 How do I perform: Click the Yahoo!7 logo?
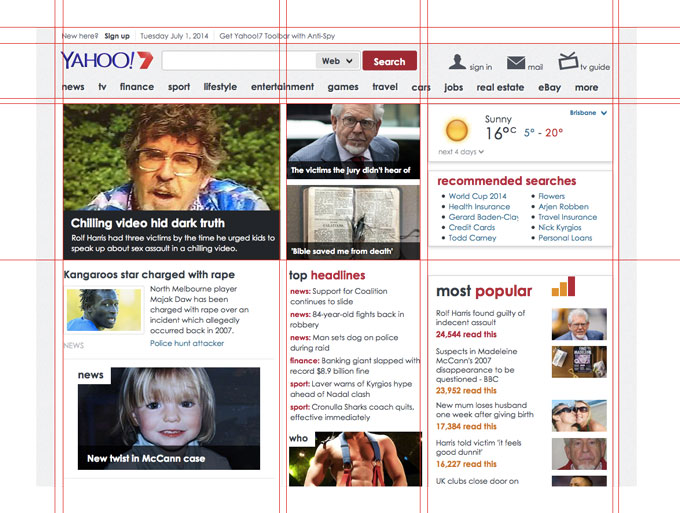tap(107, 60)
